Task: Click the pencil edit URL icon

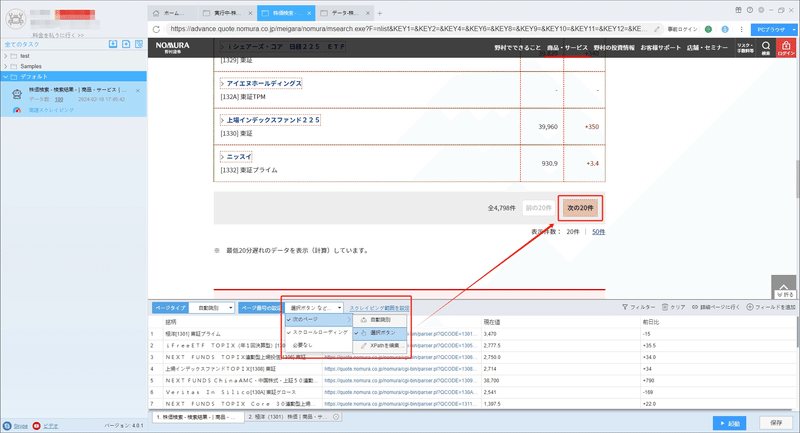Action: click(657, 30)
